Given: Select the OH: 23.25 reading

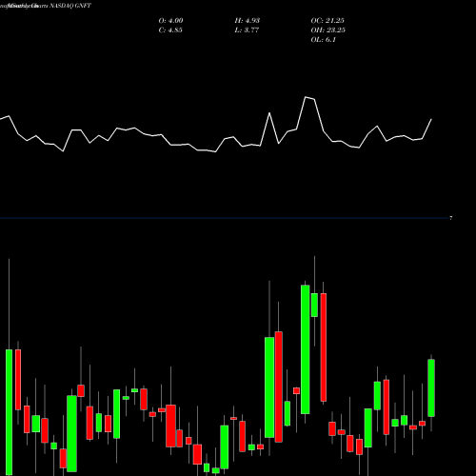Looking at the screenshot, I should click(x=328, y=30).
